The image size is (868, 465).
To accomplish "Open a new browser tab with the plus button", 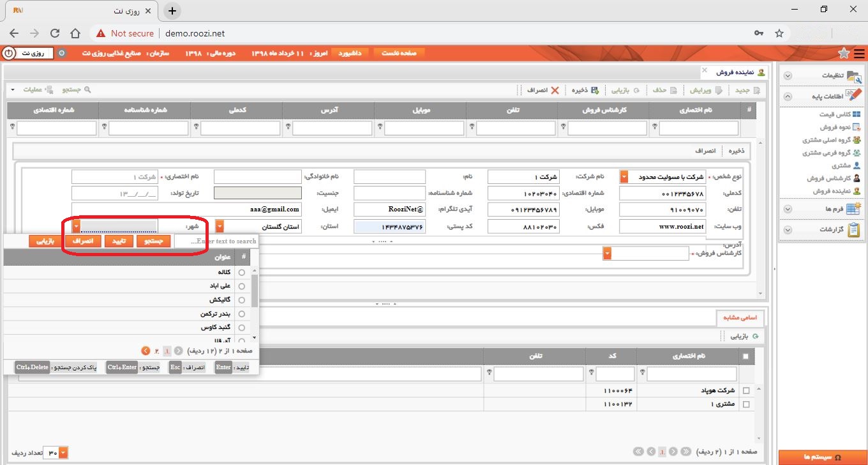I will coord(172,11).
